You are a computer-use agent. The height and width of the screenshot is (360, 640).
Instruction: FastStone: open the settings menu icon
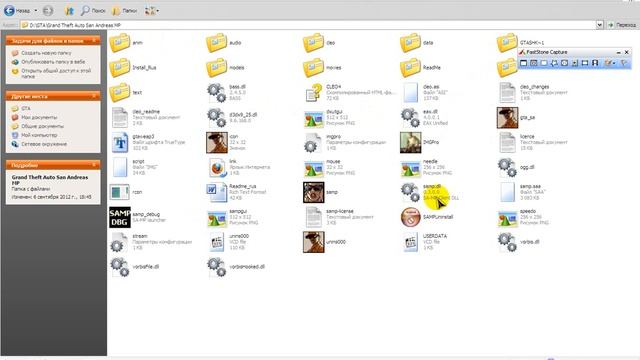[624, 63]
